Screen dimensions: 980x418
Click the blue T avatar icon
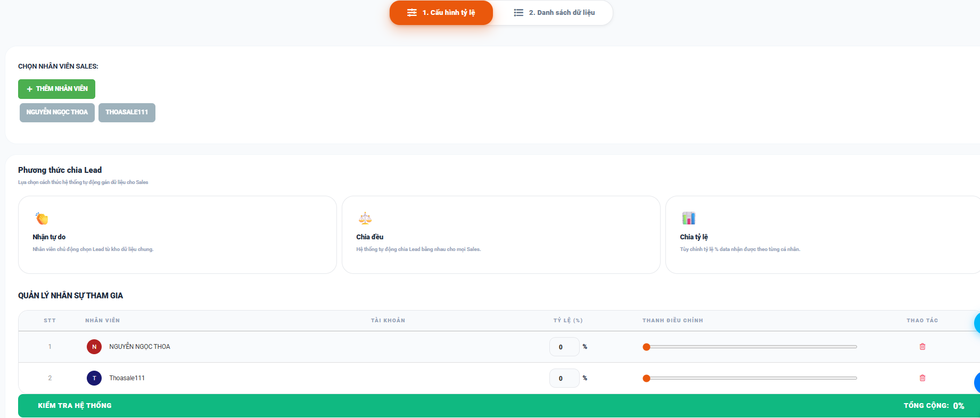point(94,378)
